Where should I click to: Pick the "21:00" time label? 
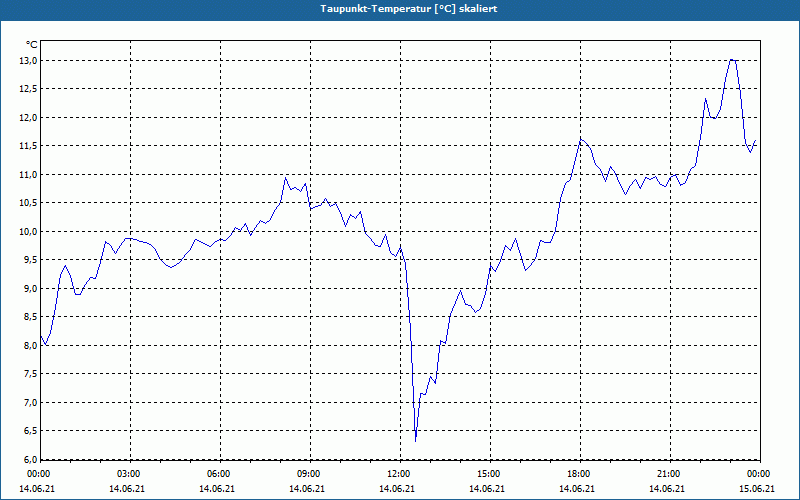(668, 474)
